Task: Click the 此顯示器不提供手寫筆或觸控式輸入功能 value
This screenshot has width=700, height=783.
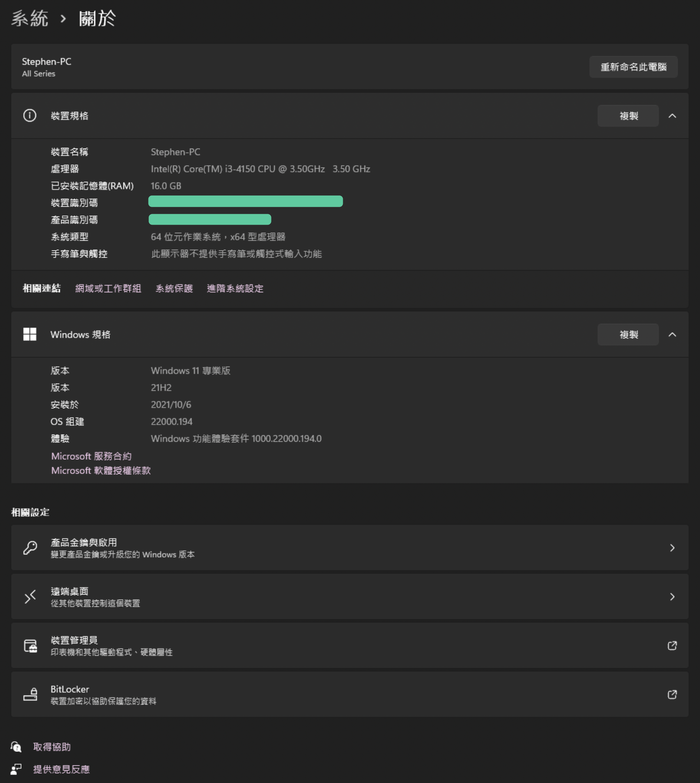Action: point(236,254)
